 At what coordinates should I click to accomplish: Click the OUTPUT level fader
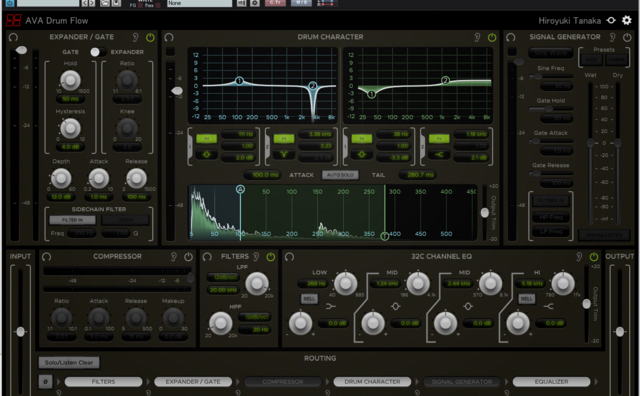(x=620, y=331)
